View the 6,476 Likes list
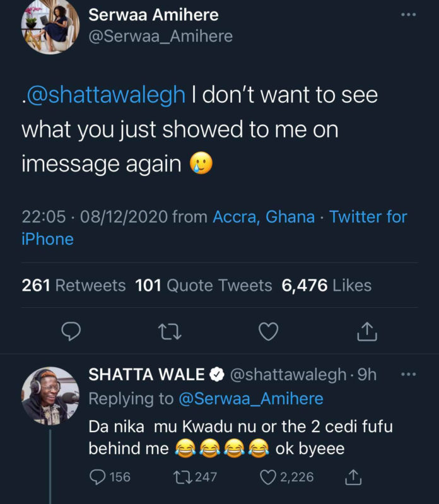439x504 pixels. pyautogui.click(x=327, y=285)
